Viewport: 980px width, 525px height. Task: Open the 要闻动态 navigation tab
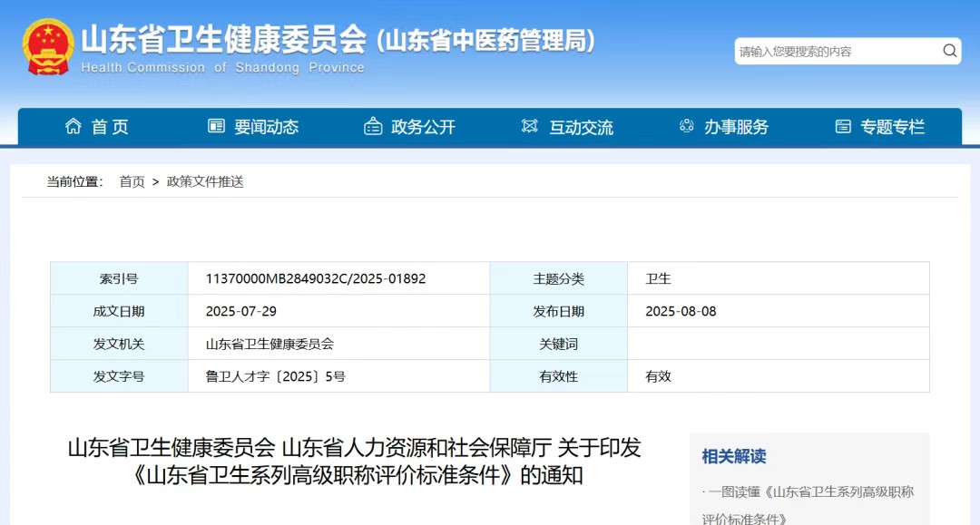click(x=266, y=127)
